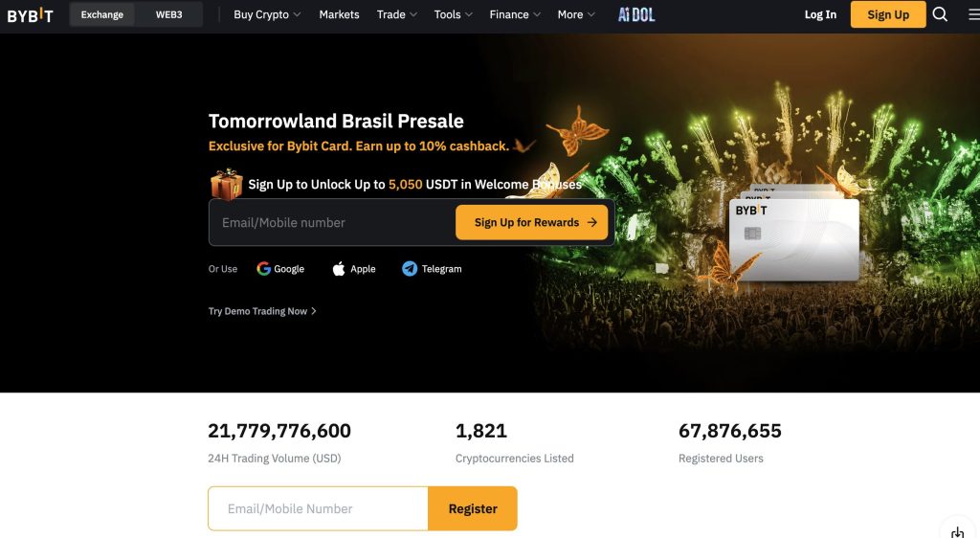Open the Markets menu item
The height and width of the screenshot is (538, 980).
[339, 14]
